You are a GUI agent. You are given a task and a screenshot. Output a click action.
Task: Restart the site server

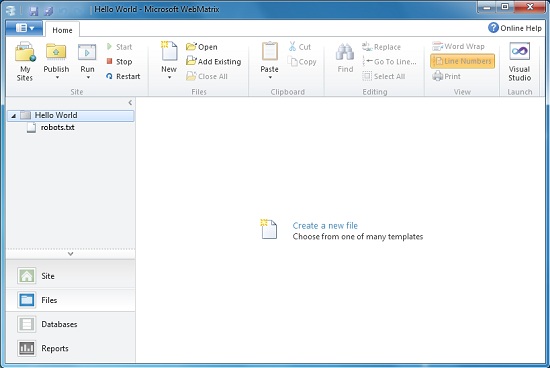pos(123,76)
